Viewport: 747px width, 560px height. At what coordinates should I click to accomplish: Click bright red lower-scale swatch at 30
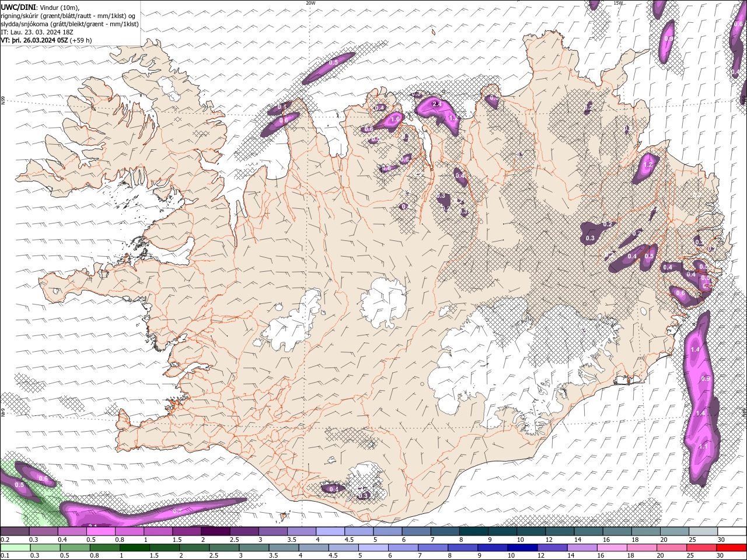(x=731, y=548)
